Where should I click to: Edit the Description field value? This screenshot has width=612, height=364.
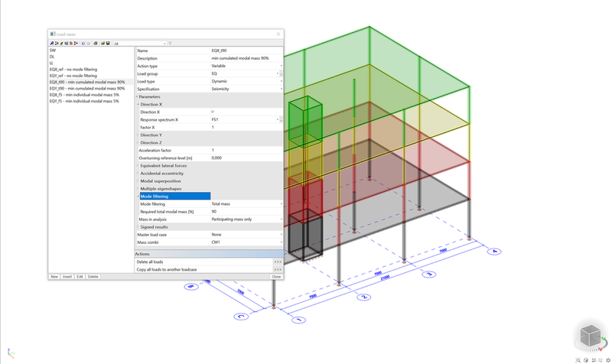coord(246,58)
